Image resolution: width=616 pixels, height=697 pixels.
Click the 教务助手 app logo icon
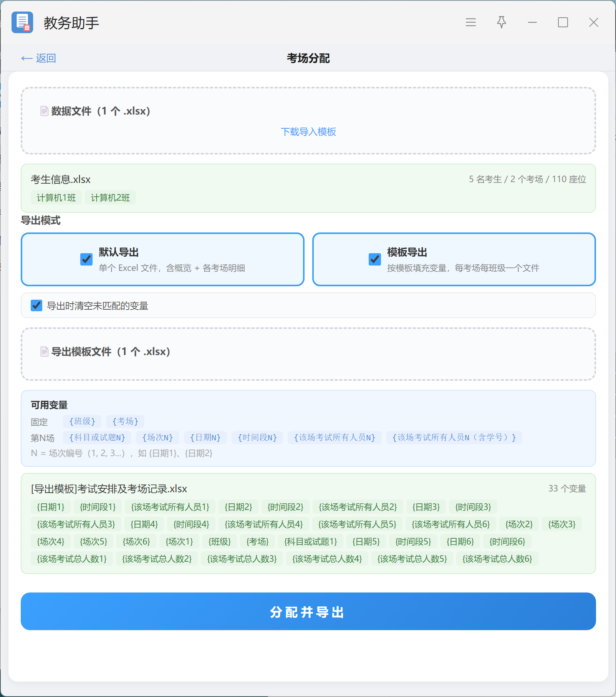[x=22, y=22]
